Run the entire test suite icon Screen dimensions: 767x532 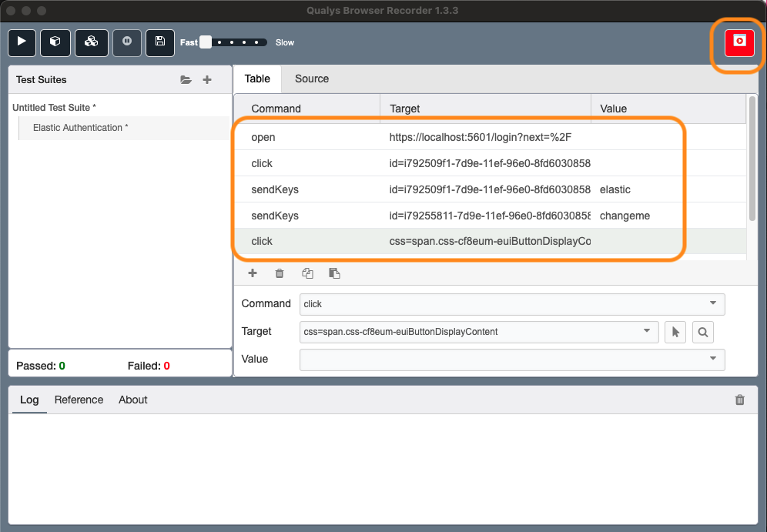click(55, 42)
